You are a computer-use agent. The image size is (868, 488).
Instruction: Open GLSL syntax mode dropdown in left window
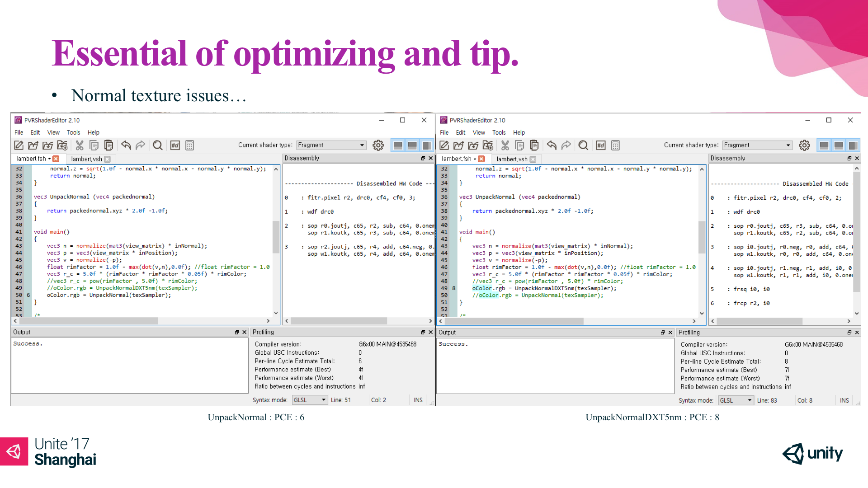click(310, 400)
